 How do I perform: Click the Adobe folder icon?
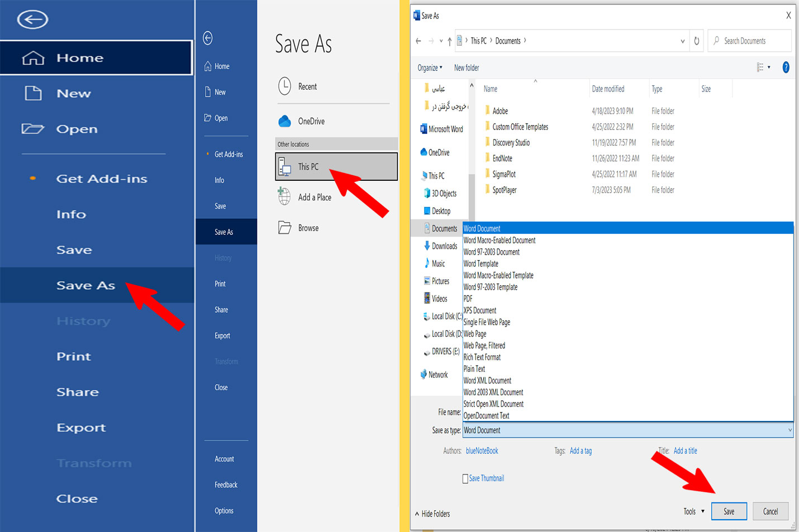[x=487, y=111]
